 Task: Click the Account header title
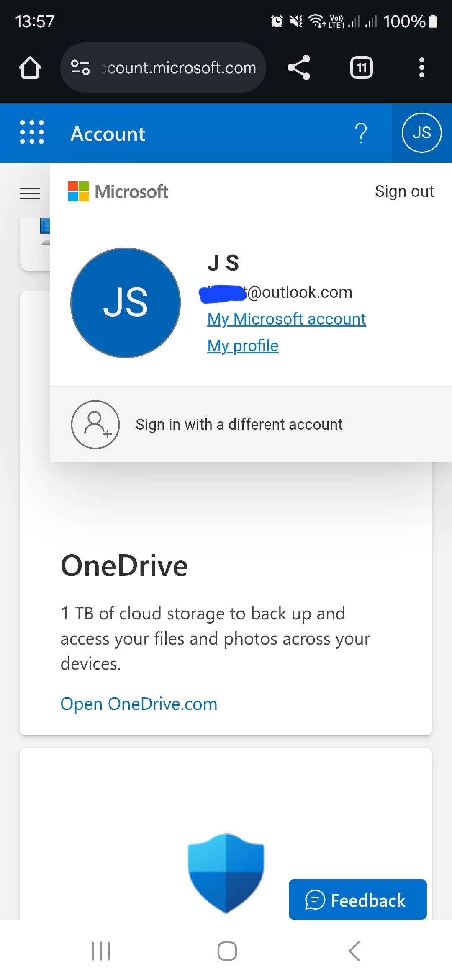coord(108,134)
